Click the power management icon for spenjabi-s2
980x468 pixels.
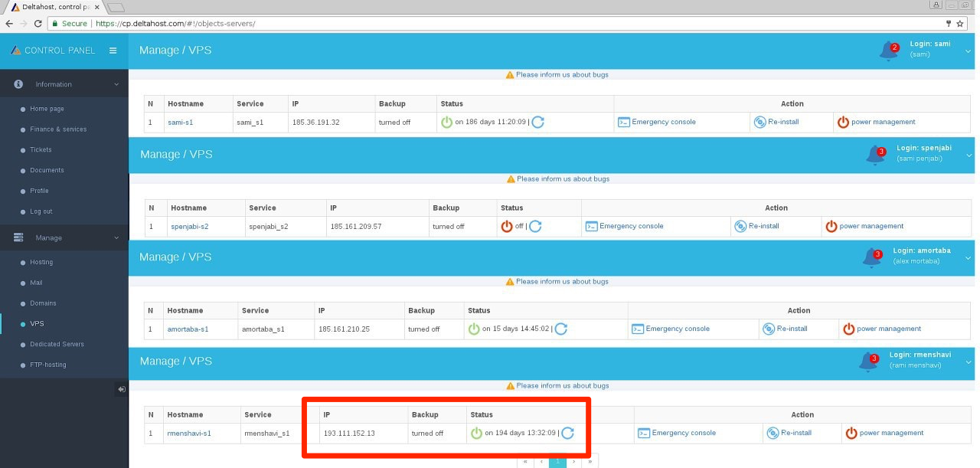pos(831,226)
